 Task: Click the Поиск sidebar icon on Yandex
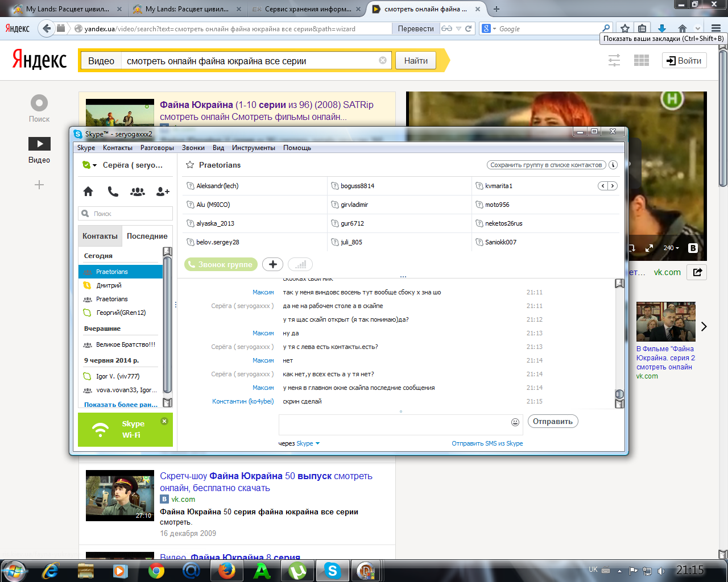point(39,103)
